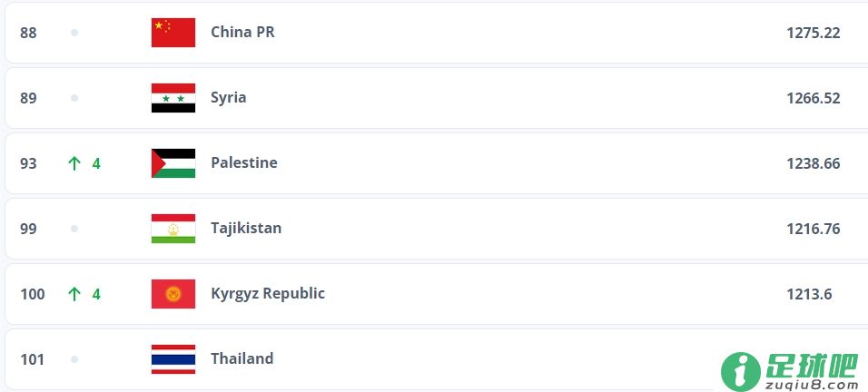The image size is (868, 392).
Task: Open the China PR team link
Action: 242,32
